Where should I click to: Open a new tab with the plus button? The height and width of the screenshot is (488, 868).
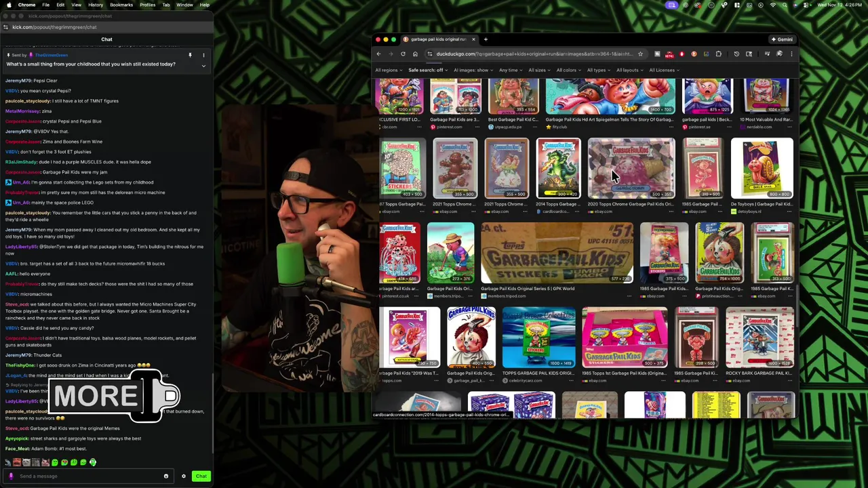coord(486,39)
